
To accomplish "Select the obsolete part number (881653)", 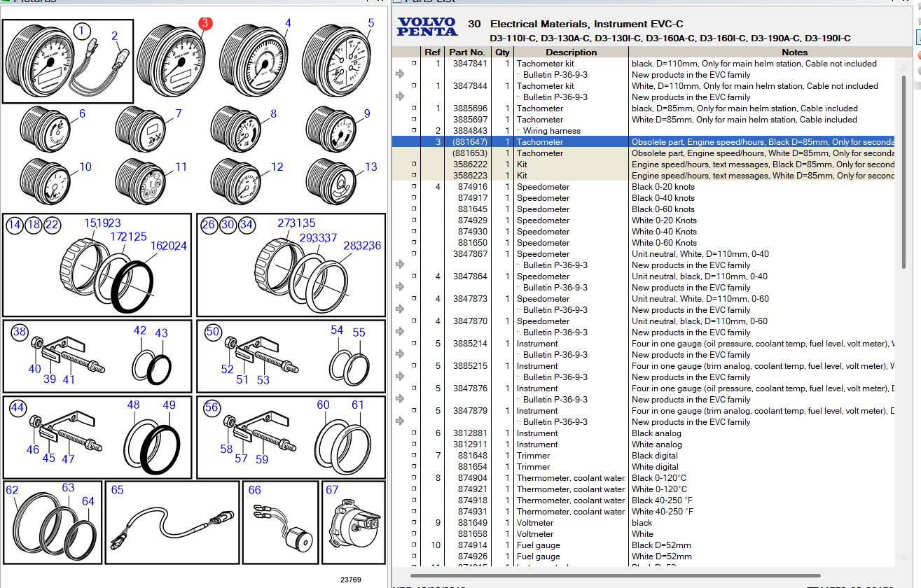I will pyautogui.click(x=469, y=153).
